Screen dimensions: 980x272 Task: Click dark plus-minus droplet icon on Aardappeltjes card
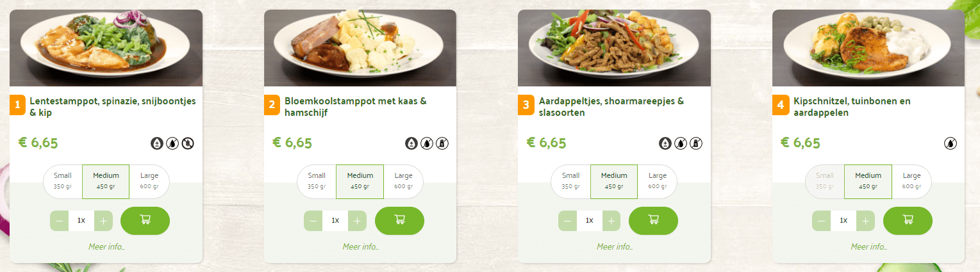665,143
